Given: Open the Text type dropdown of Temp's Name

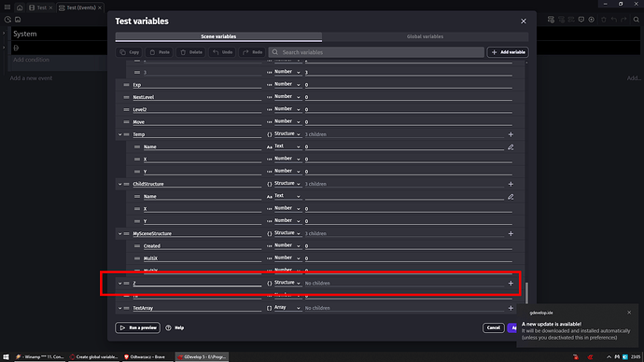Looking at the screenshot, I should (x=287, y=146).
